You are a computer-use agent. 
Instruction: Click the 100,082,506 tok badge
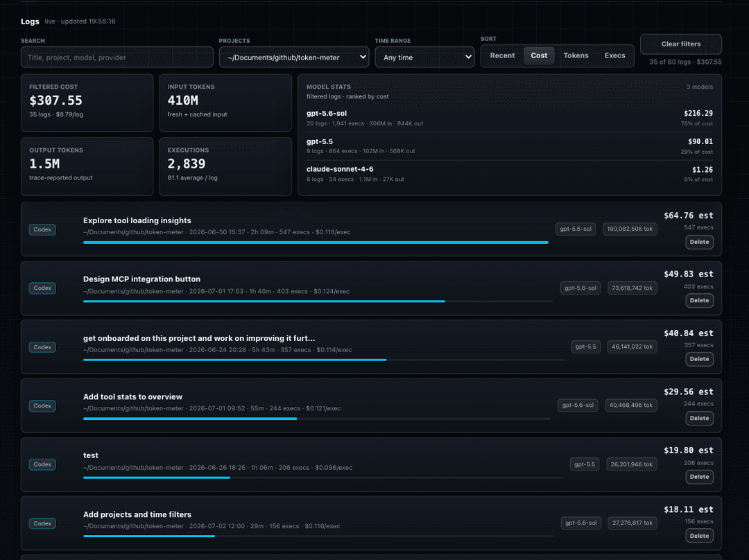click(x=630, y=229)
